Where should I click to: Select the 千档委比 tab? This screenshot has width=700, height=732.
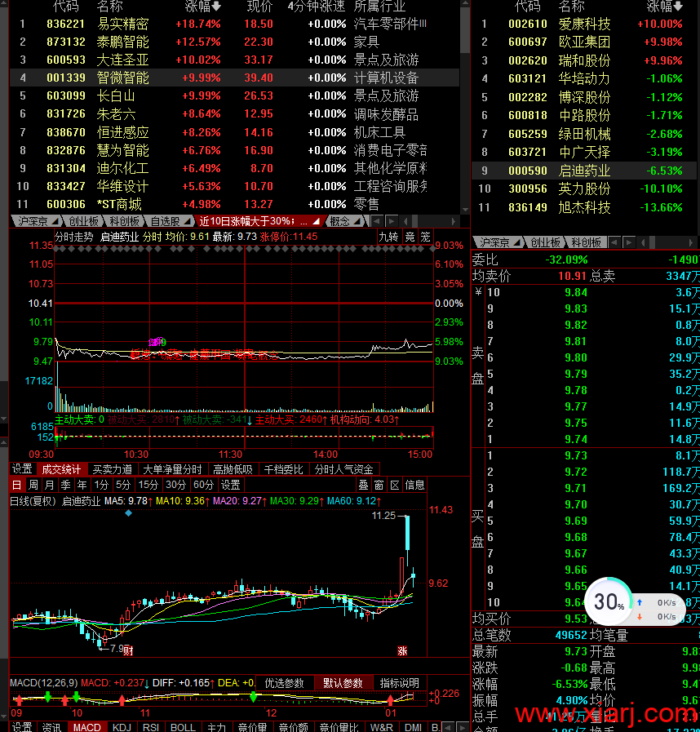point(283,469)
